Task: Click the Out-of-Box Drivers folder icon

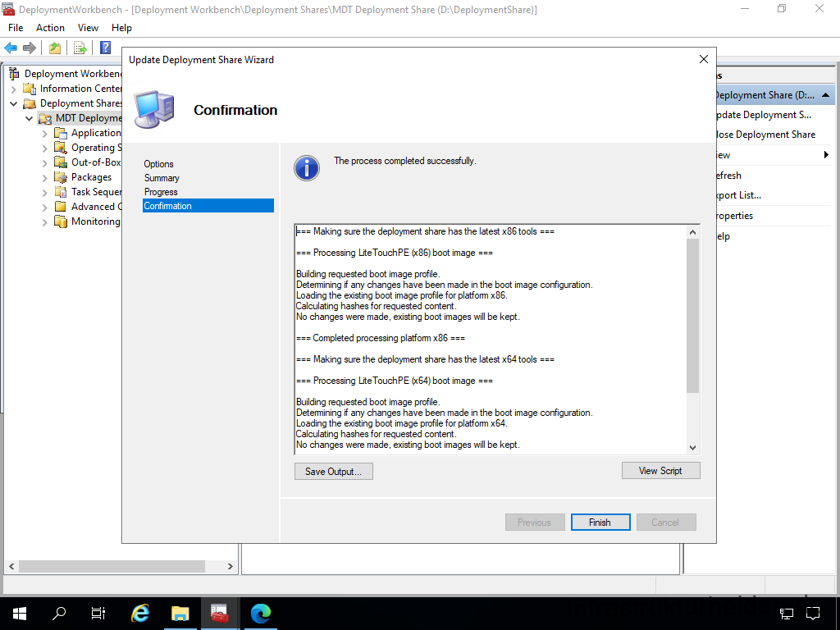Action: 61,162
